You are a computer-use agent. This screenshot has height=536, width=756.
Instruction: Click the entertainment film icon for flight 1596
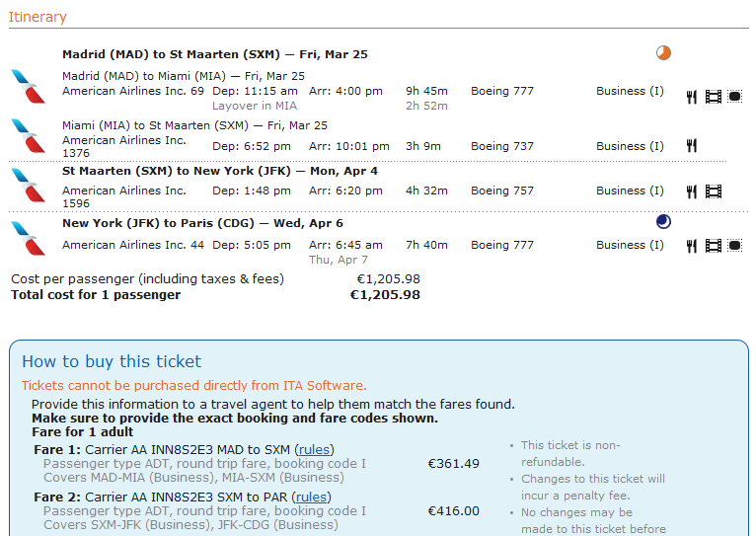click(713, 191)
